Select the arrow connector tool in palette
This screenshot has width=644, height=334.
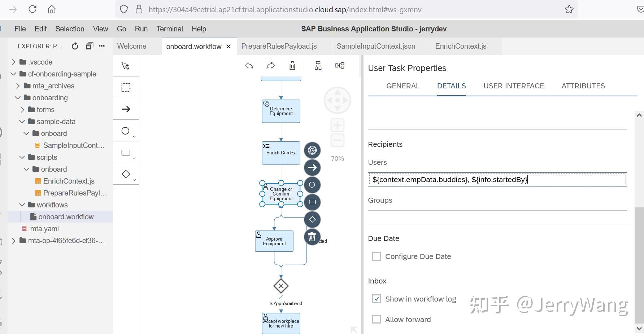pos(125,109)
